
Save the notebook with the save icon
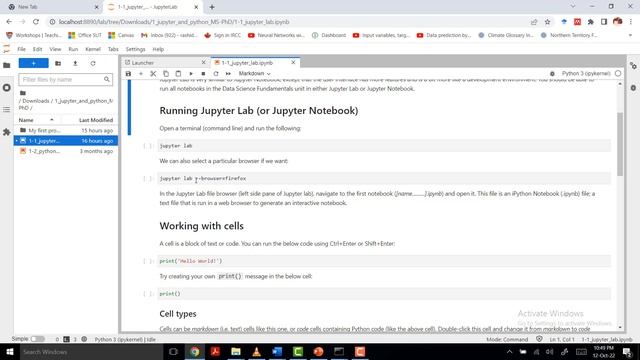[x=128, y=73]
